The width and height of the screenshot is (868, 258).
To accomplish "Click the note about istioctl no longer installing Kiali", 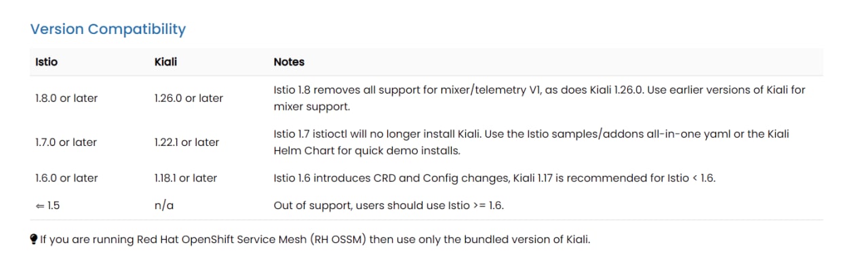I will click(531, 143).
